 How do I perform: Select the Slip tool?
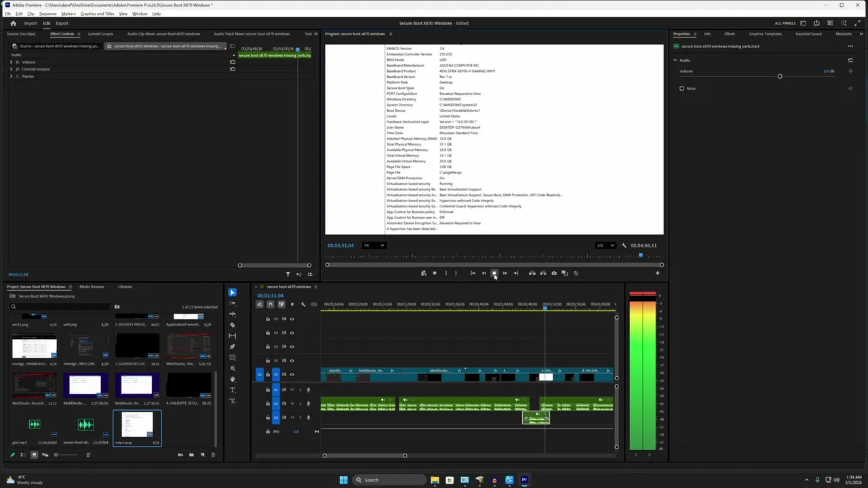click(x=233, y=335)
